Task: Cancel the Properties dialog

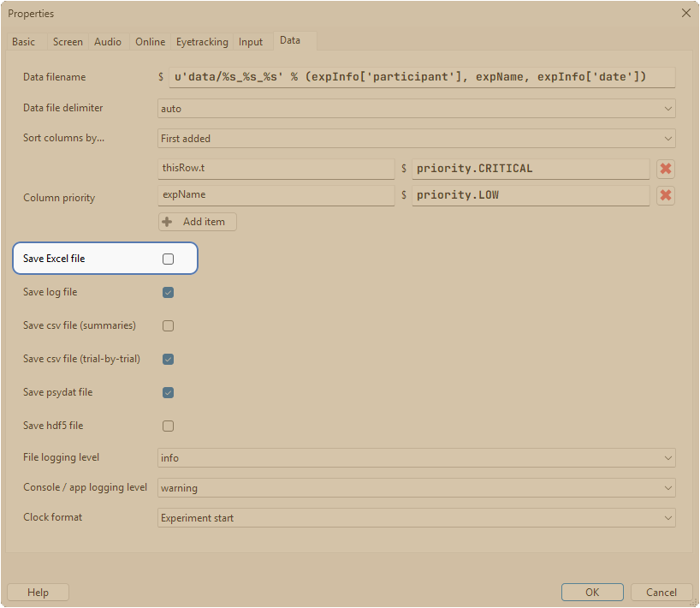Action: (x=661, y=593)
